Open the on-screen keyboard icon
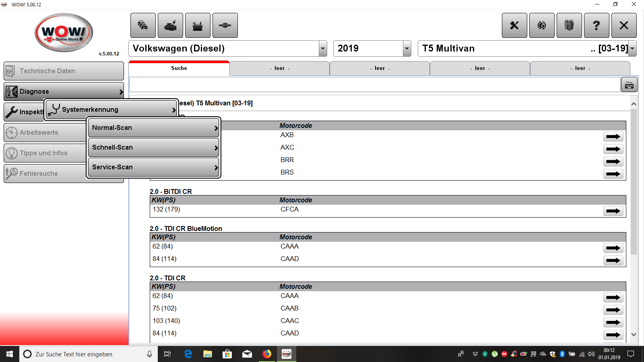Screen dimensions: 644x362 pyautogui.click(x=629, y=85)
